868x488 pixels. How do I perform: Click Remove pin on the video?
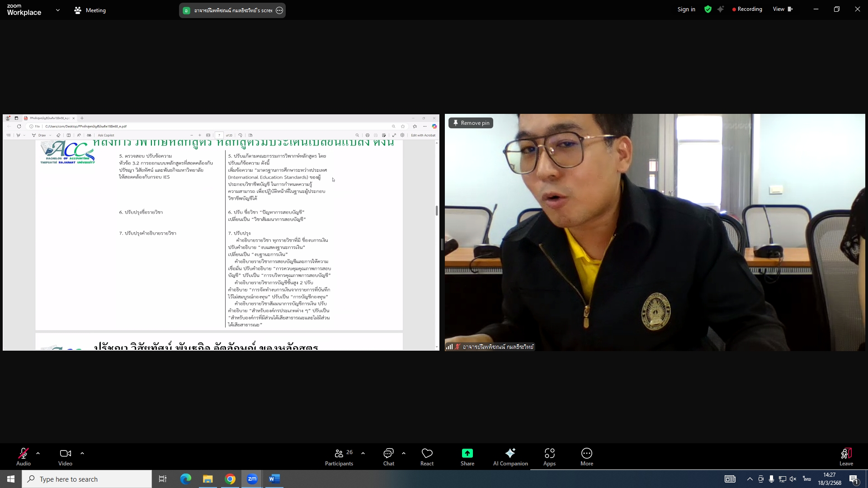[x=471, y=123]
